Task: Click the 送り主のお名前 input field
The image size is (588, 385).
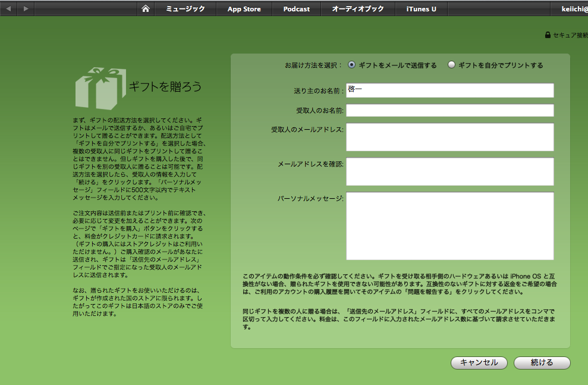Action: point(449,90)
